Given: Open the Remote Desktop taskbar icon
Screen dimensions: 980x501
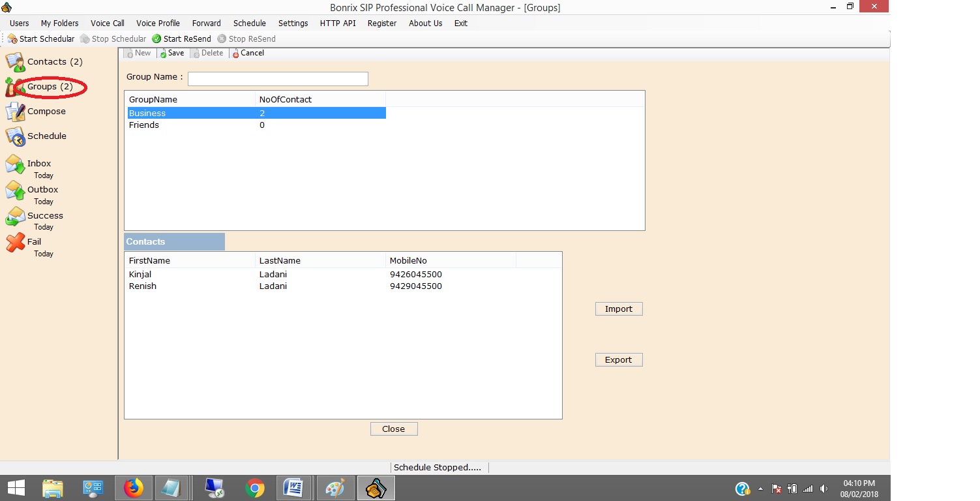Looking at the screenshot, I should pyautogui.click(x=215, y=488).
